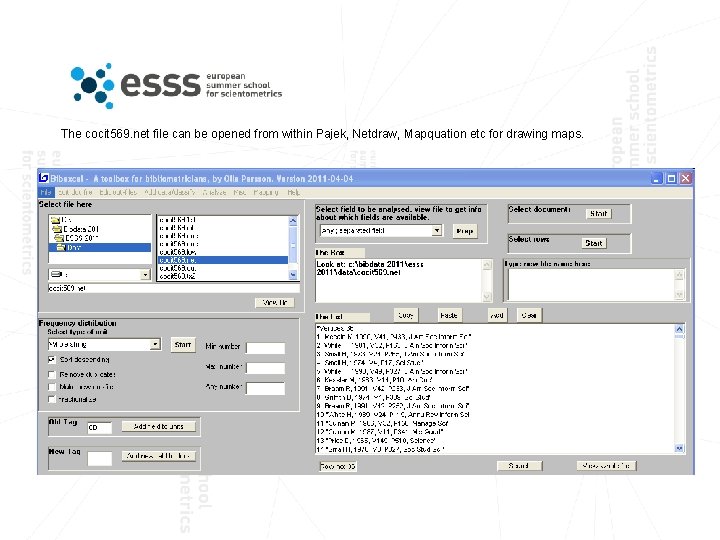Click the file name field showing cocit569.net

pos(174,288)
